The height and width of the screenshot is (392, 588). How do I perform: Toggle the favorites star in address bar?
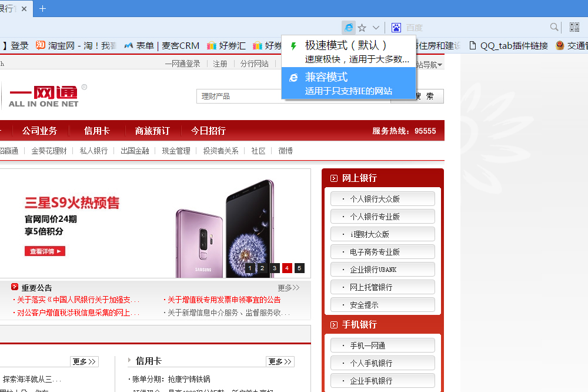coord(362,28)
